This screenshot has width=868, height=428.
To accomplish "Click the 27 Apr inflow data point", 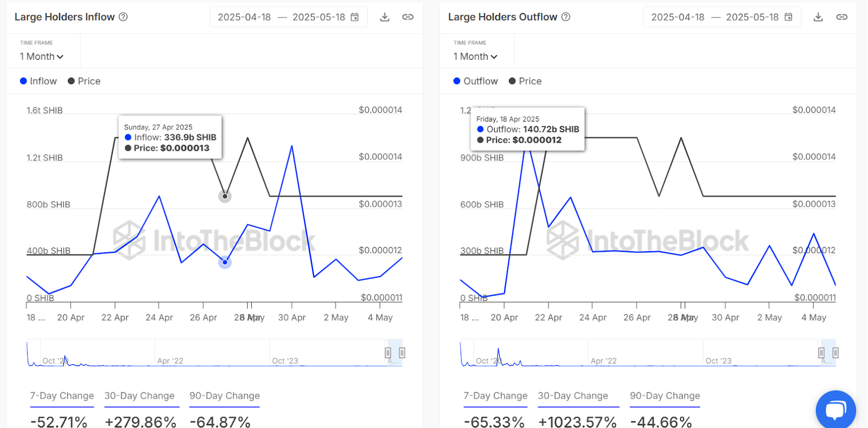I will click(x=225, y=263).
